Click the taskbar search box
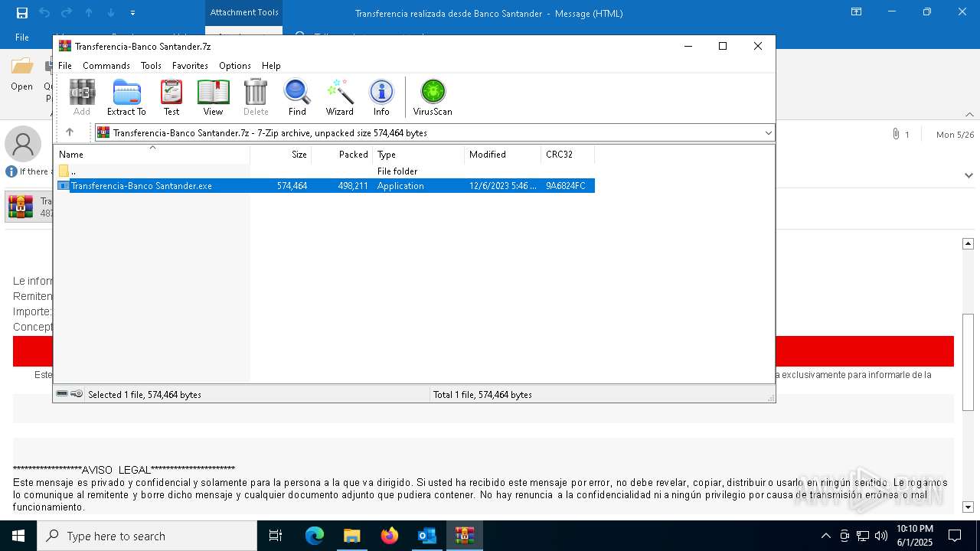 coord(147,536)
